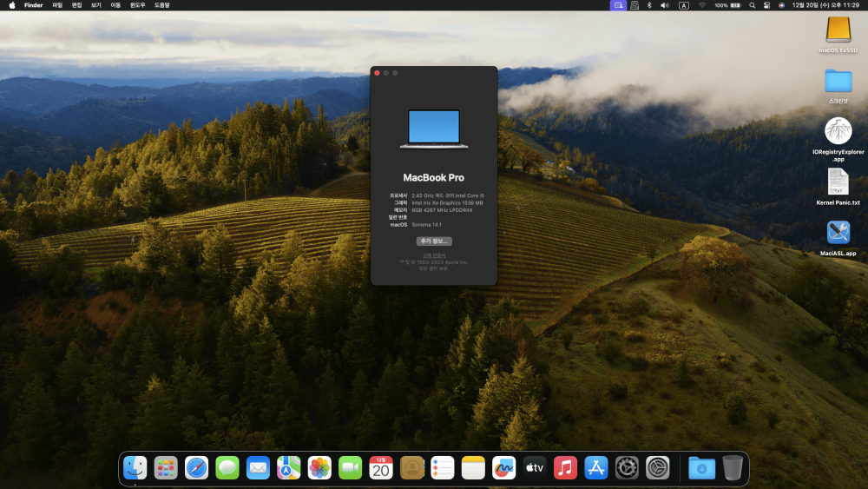Open Finder from the Dock

135,468
